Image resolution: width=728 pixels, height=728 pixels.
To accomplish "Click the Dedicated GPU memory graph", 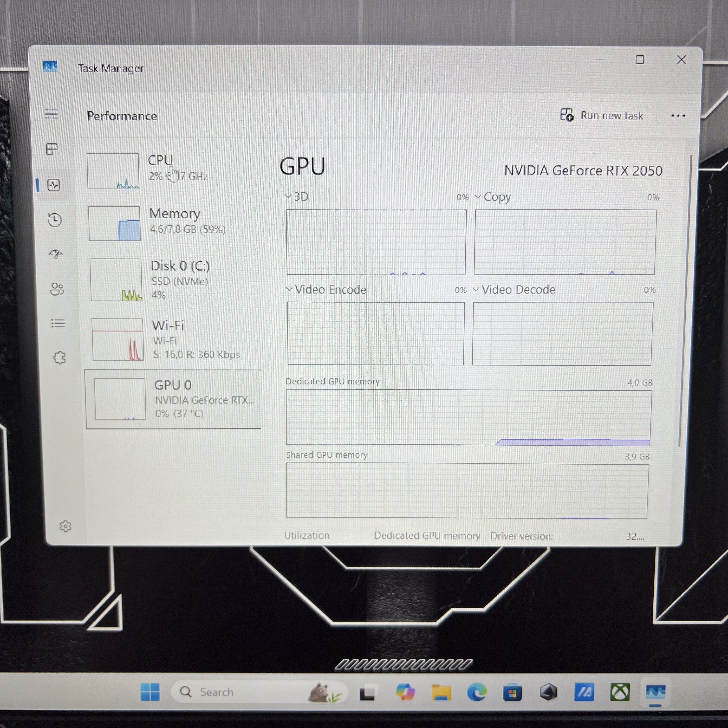I will (x=469, y=417).
